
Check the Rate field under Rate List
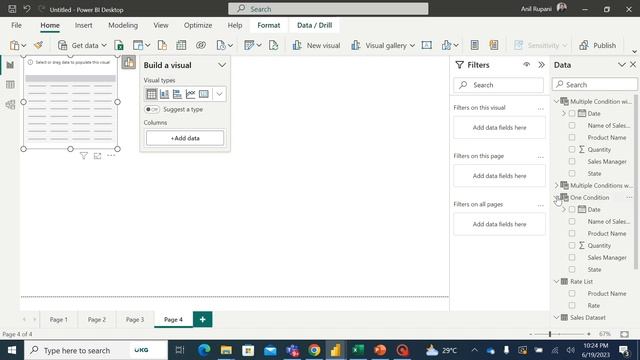(x=572, y=305)
